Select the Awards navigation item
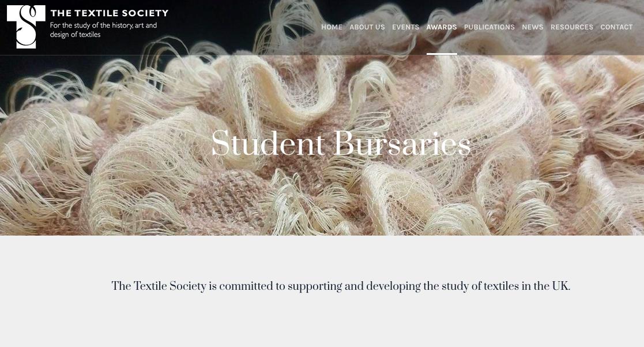The image size is (644, 347). [442, 27]
